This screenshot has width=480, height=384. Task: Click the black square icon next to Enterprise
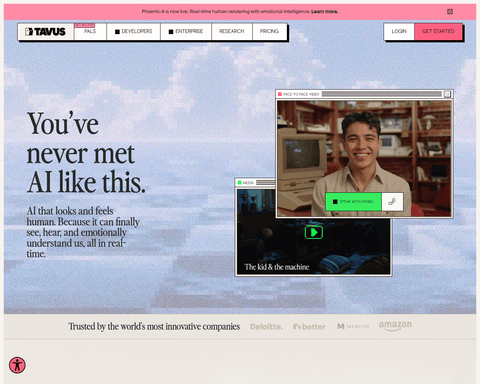(x=171, y=32)
